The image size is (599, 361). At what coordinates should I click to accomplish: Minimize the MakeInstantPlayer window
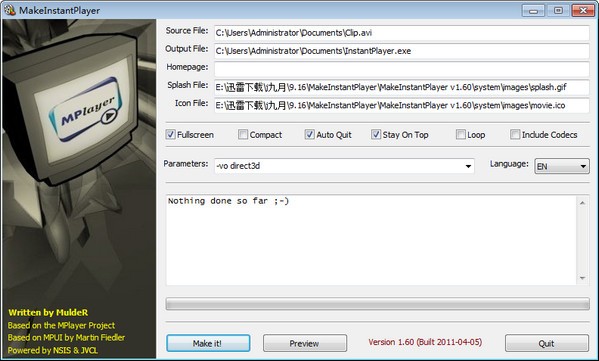[x=533, y=10]
